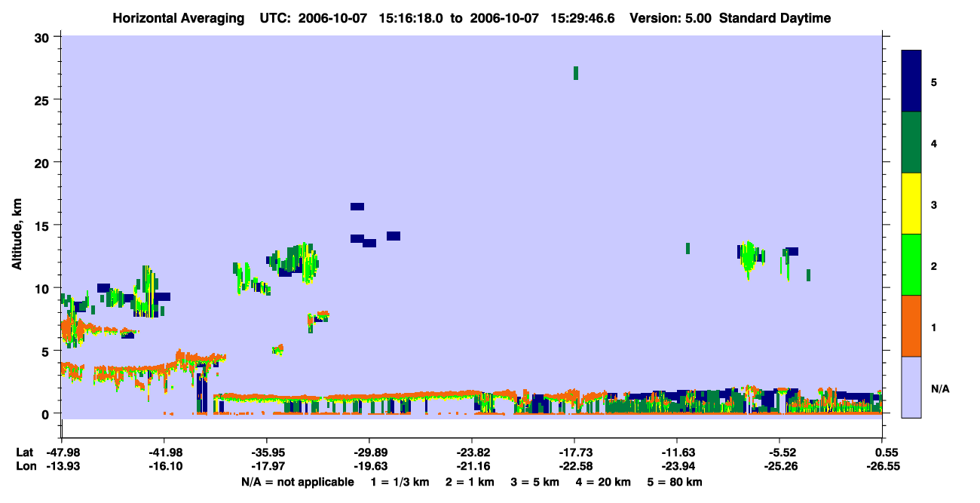This screenshot has width=980, height=503.
Task: Click the yellow level 3 color swatch
Action: pyautogui.click(x=911, y=204)
